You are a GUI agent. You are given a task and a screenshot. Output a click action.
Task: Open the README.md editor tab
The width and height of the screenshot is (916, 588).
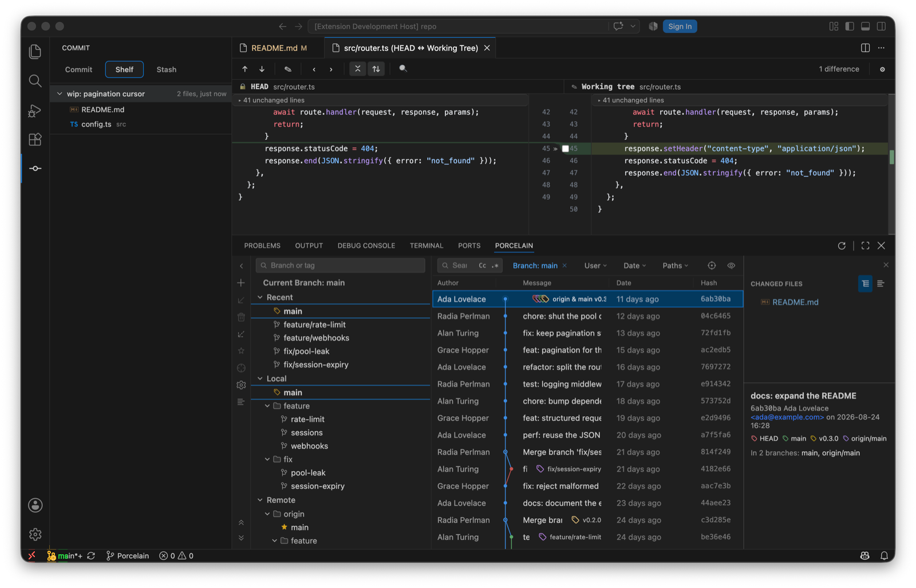click(274, 48)
